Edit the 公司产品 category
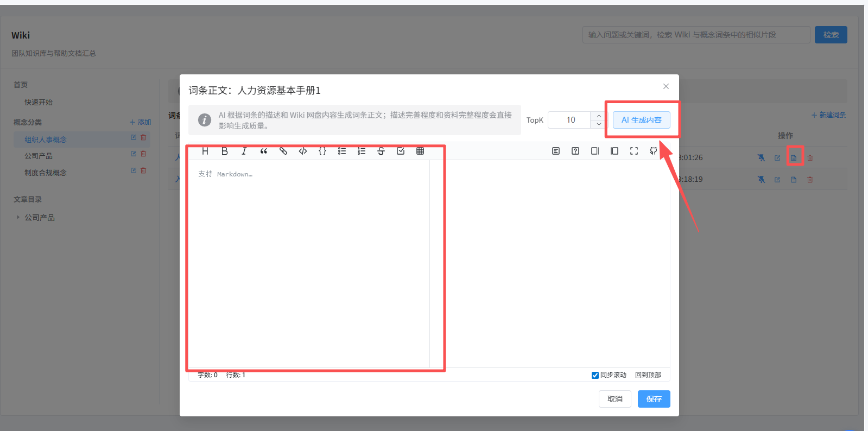 pos(134,154)
